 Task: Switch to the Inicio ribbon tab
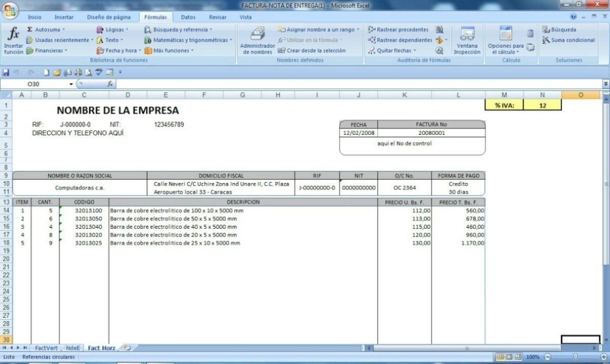click(35, 17)
